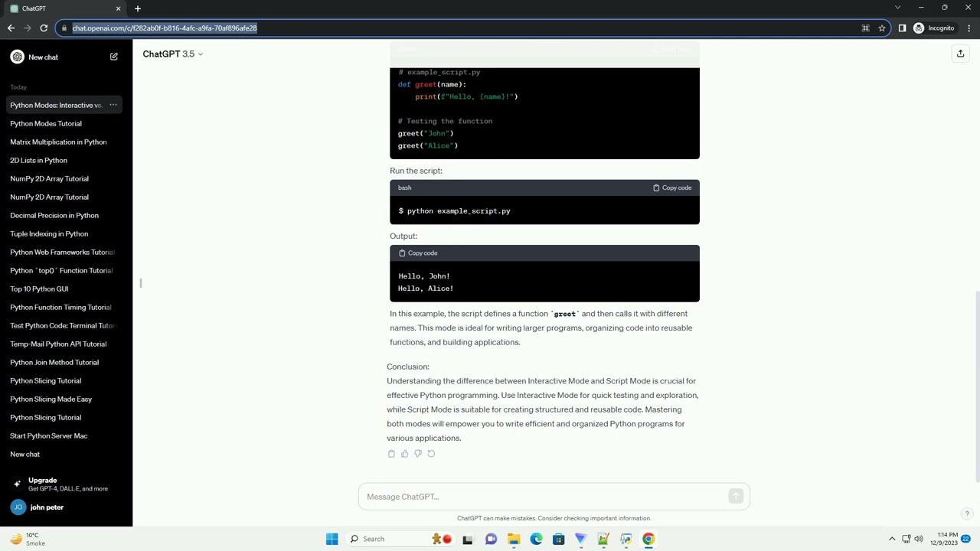Click the Windows Start button
The image size is (980, 551).
click(x=332, y=539)
